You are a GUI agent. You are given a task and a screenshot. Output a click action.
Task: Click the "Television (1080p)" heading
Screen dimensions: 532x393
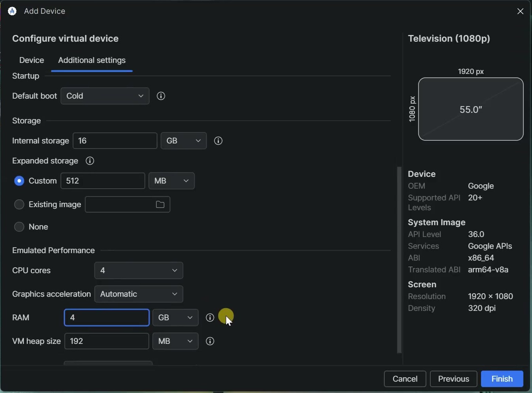pyautogui.click(x=449, y=39)
